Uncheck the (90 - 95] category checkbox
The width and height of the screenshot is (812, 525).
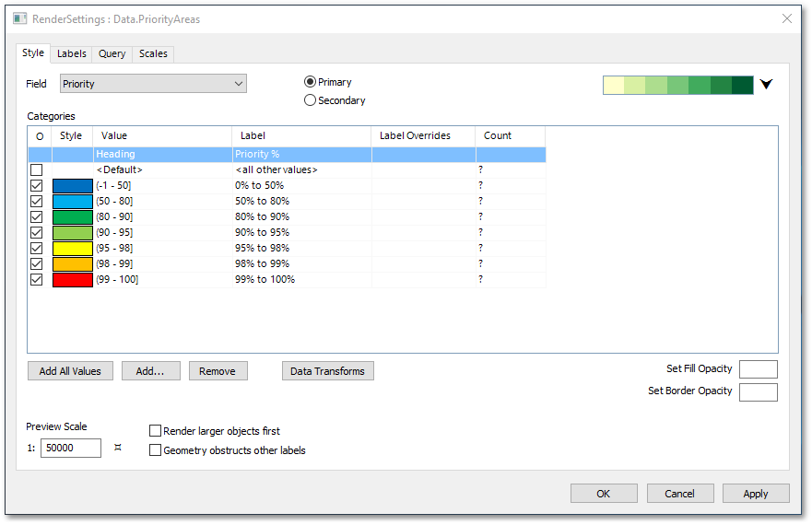point(36,232)
